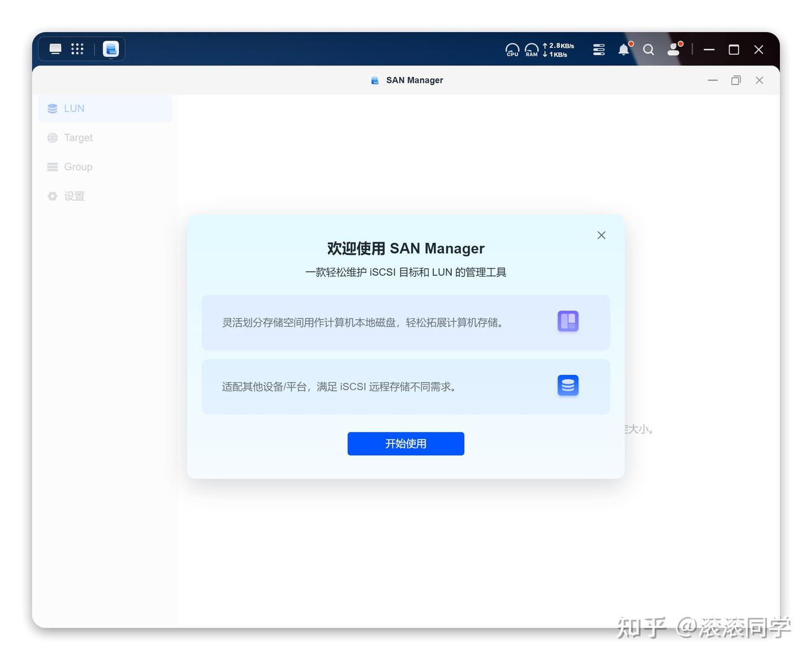Click the purple storage layout icon
This screenshot has width=812, height=660.
tap(568, 321)
